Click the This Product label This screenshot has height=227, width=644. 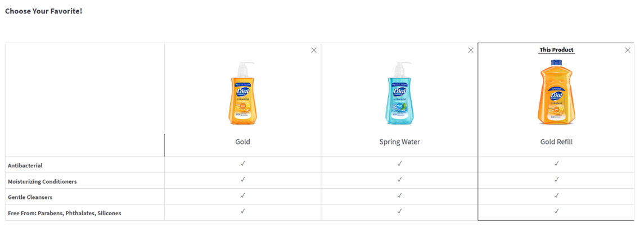click(556, 50)
